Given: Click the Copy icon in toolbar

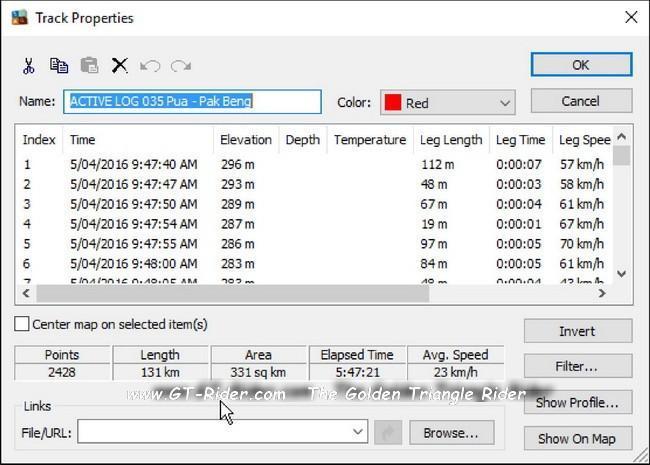Looking at the screenshot, I should coord(59,66).
